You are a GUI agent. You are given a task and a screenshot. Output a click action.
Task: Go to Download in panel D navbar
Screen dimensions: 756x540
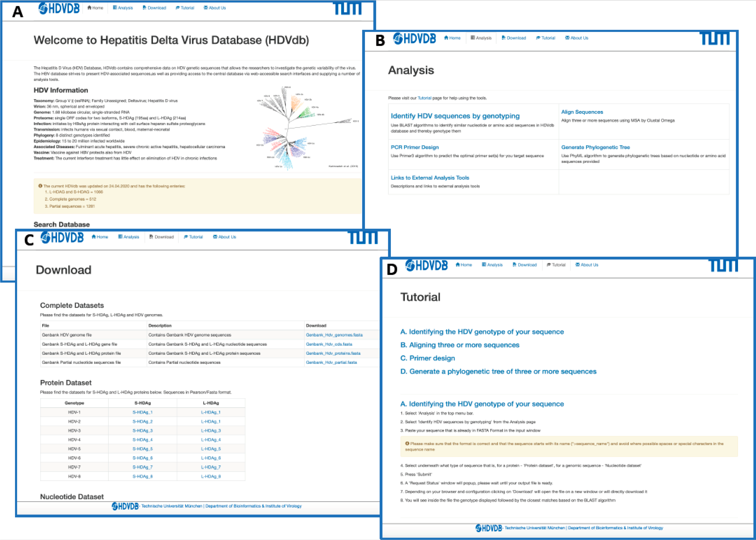click(524, 265)
